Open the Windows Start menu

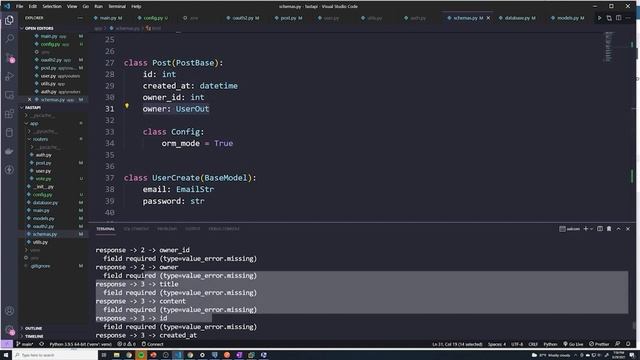6,355
